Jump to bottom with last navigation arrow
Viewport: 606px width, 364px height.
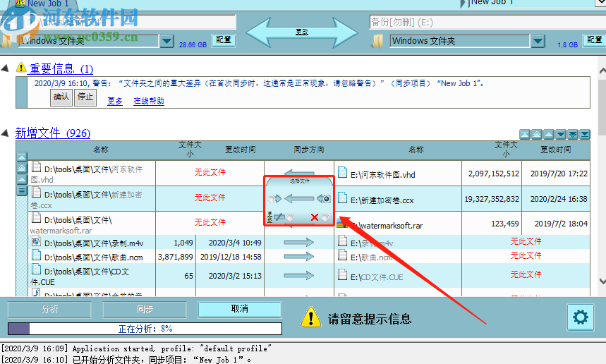585,135
